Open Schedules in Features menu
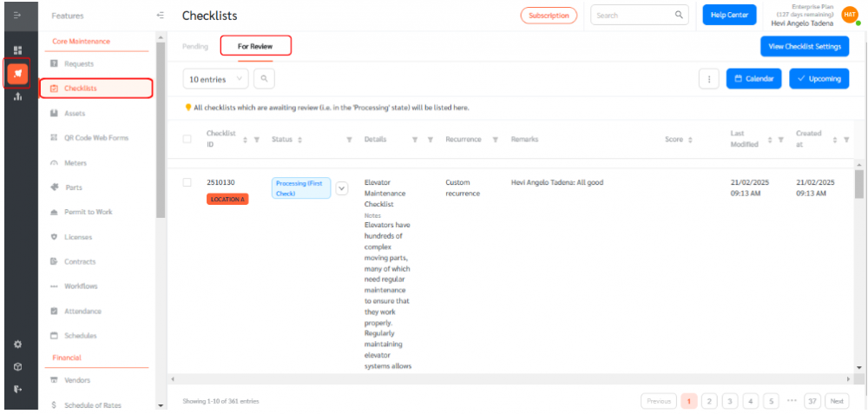Viewport: 868px width, 414px height. [x=80, y=335]
